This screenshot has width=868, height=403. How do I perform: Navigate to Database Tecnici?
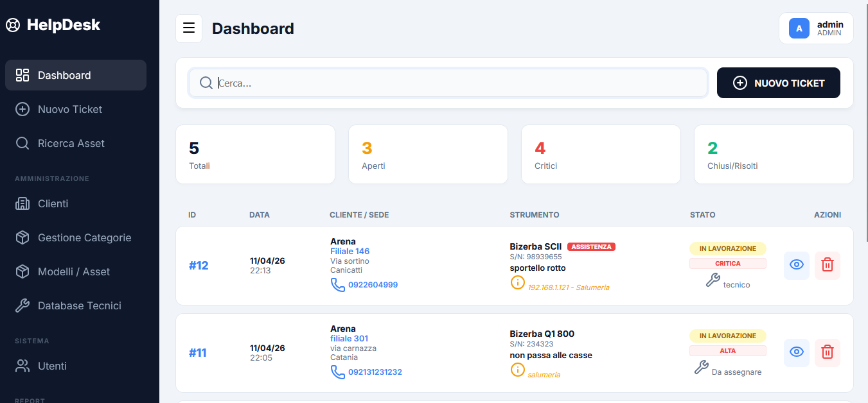(79, 305)
